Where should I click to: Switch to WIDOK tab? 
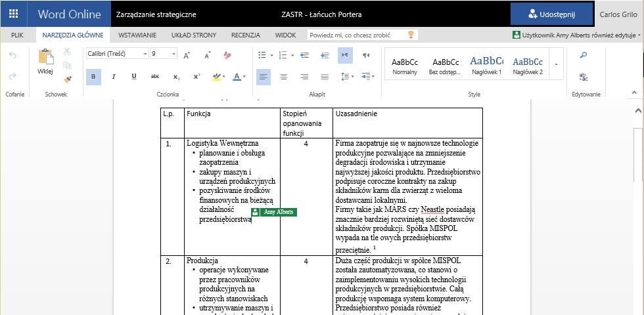285,35
